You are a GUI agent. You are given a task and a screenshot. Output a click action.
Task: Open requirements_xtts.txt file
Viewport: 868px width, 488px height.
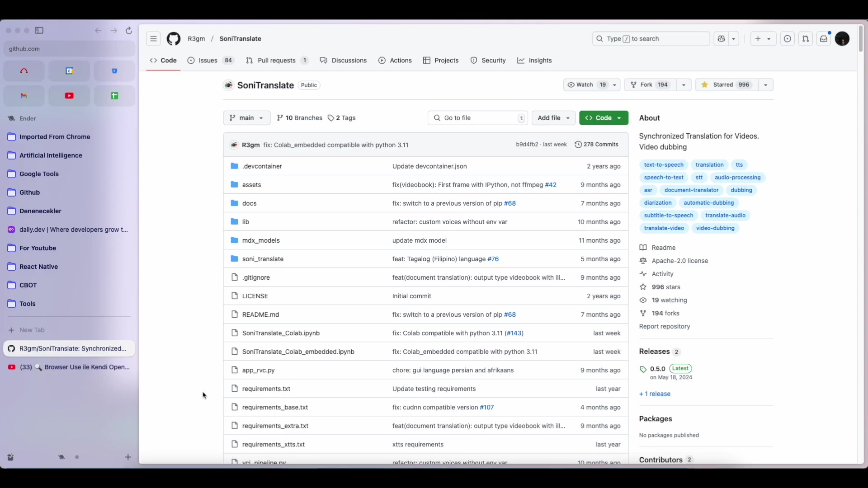[274, 445]
